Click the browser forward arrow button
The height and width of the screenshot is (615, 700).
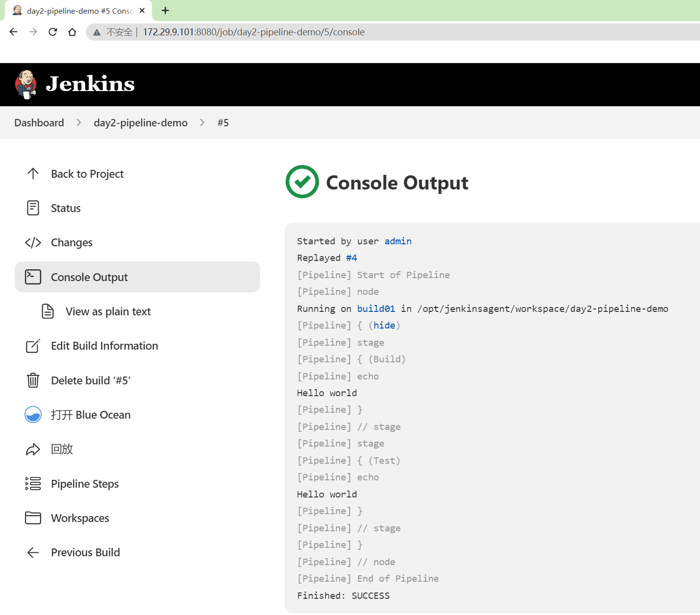point(33,32)
